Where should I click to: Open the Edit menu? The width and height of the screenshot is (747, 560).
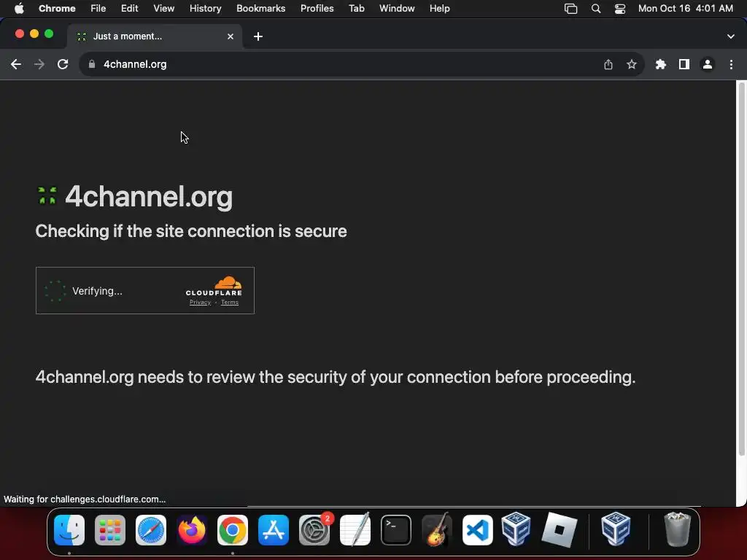[x=130, y=9]
